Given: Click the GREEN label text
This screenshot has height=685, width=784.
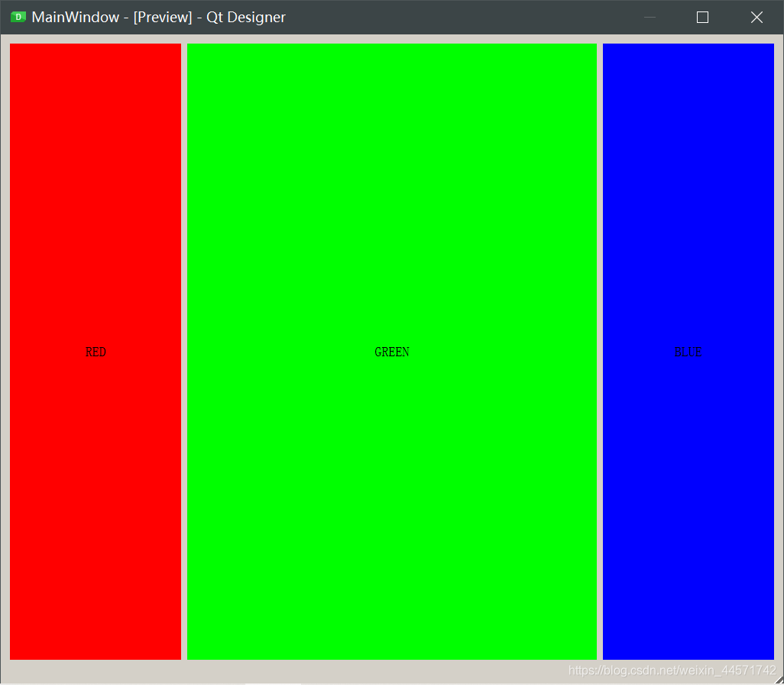Looking at the screenshot, I should [x=392, y=352].
